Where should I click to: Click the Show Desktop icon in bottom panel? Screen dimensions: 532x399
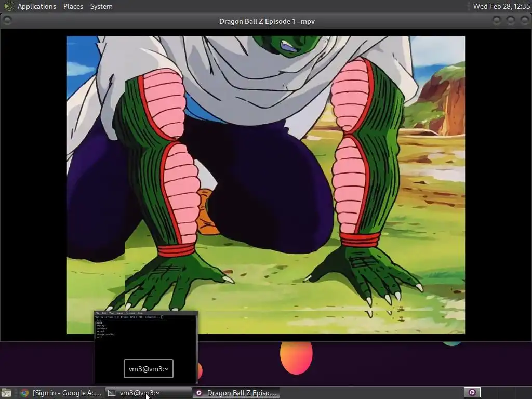coord(6,393)
